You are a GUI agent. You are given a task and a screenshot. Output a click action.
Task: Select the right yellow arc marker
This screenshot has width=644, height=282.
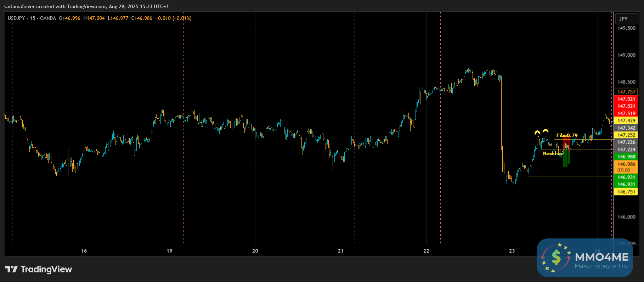click(x=546, y=131)
